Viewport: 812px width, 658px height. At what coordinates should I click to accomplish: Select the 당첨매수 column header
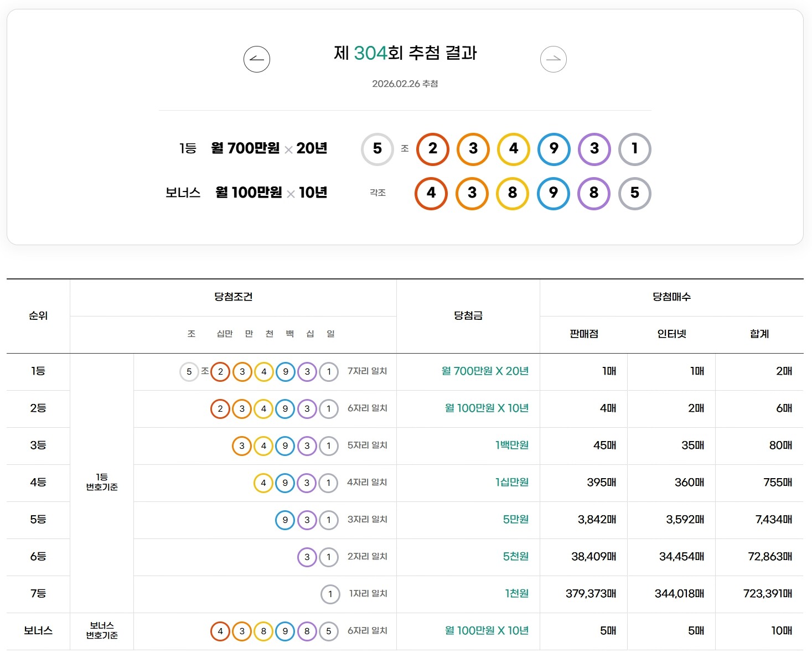[671, 297]
